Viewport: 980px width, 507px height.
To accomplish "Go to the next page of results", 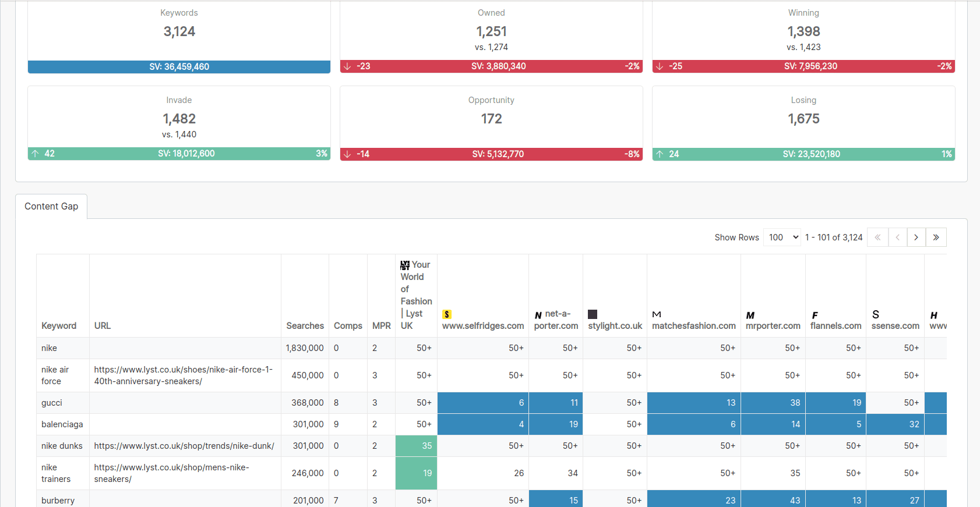I will (916, 237).
